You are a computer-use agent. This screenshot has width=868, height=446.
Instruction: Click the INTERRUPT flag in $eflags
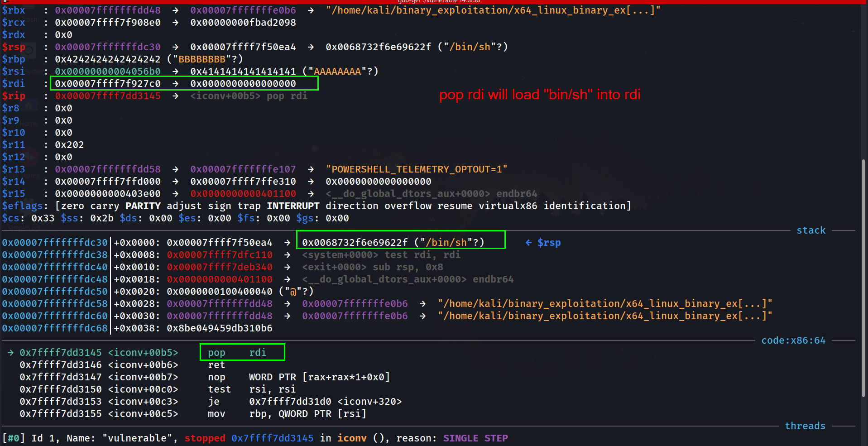pos(293,206)
